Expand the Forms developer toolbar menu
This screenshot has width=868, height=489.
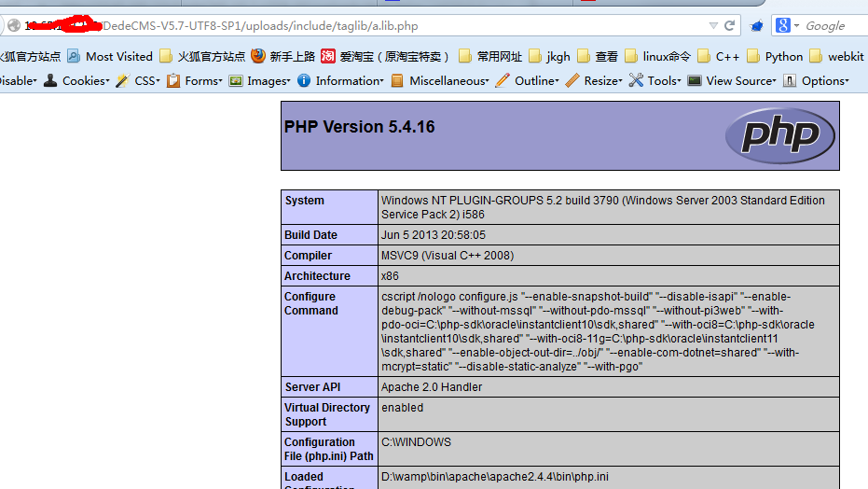(203, 81)
